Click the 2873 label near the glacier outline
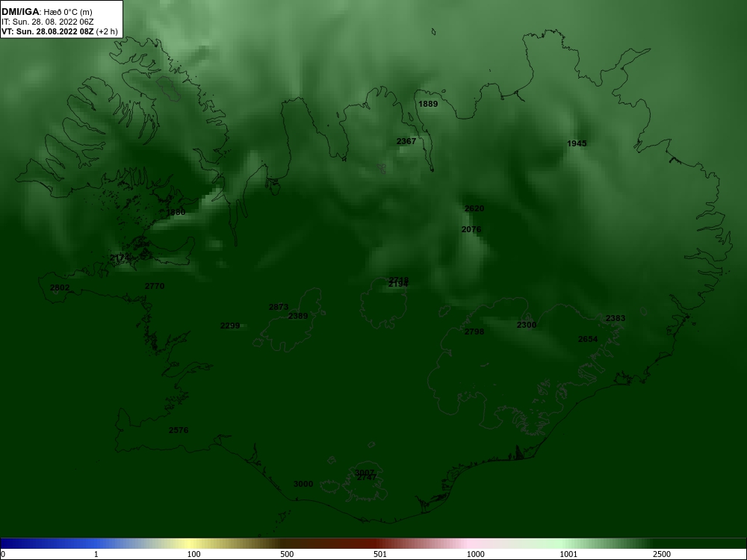The width and height of the screenshot is (747, 560). [x=279, y=307]
